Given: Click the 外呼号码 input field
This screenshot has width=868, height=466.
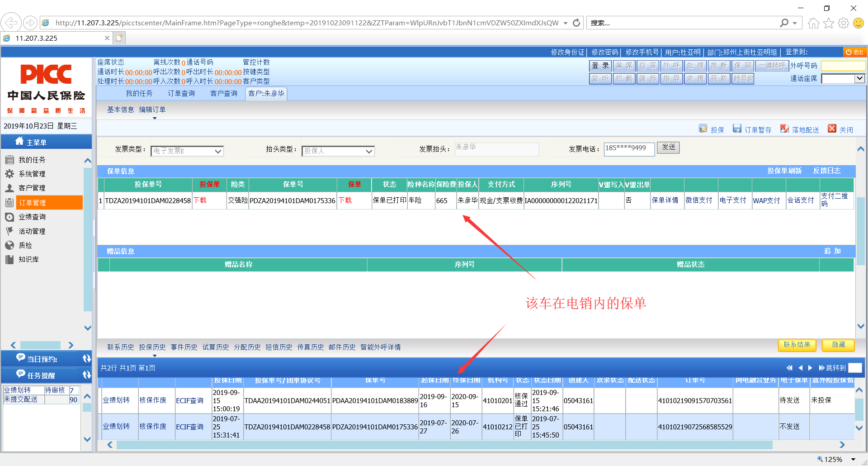Looking at the screenshot, I should [843, 66].
